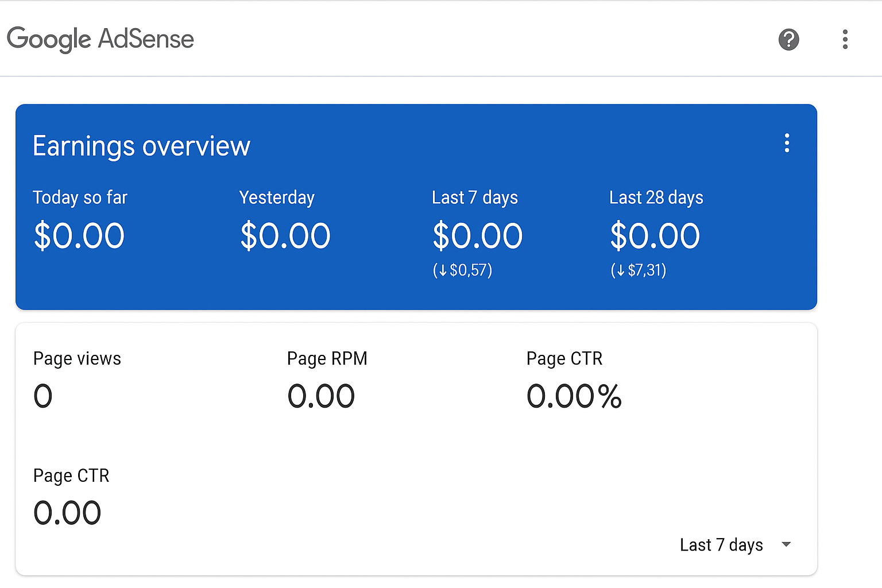Click the Page RPM label
Viewport: 882px width, 588px height.
click(x=327, y=359)
